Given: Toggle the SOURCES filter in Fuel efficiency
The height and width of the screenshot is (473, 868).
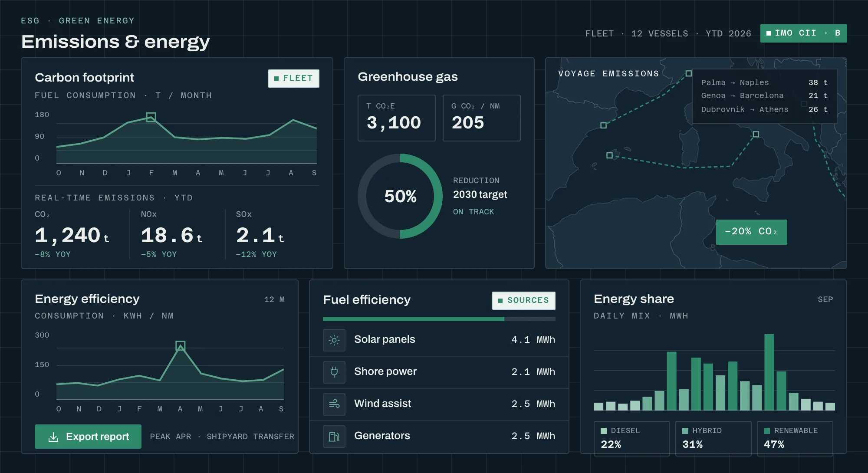Looking at the screenshot, I should point(524,301).
